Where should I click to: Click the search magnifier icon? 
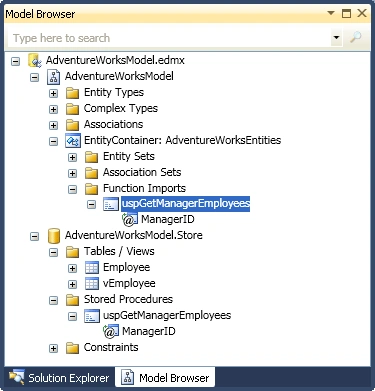pos(356,37)
